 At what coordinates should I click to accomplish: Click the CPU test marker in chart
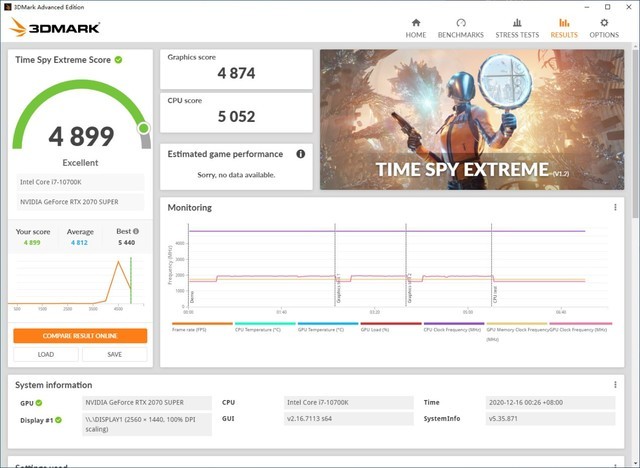(495, 294)
